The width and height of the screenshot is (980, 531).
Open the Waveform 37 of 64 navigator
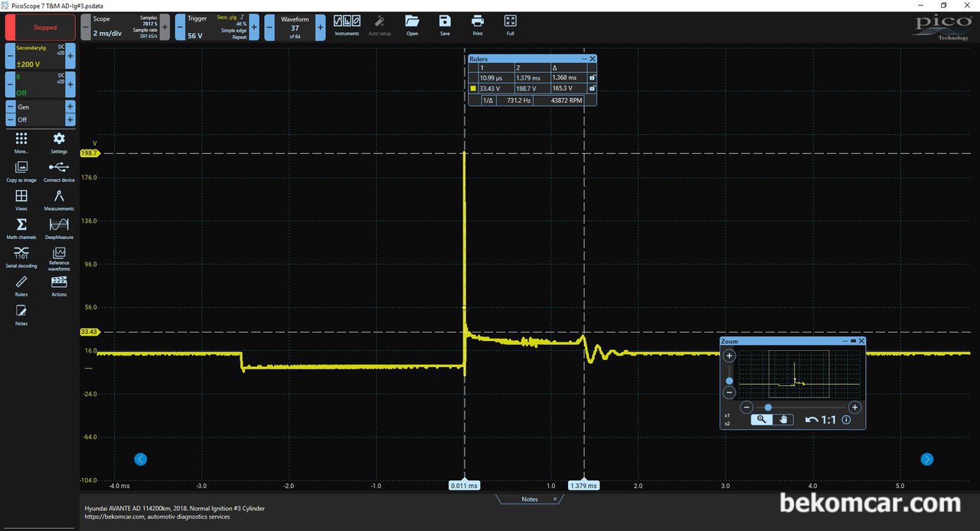point(295,27)
